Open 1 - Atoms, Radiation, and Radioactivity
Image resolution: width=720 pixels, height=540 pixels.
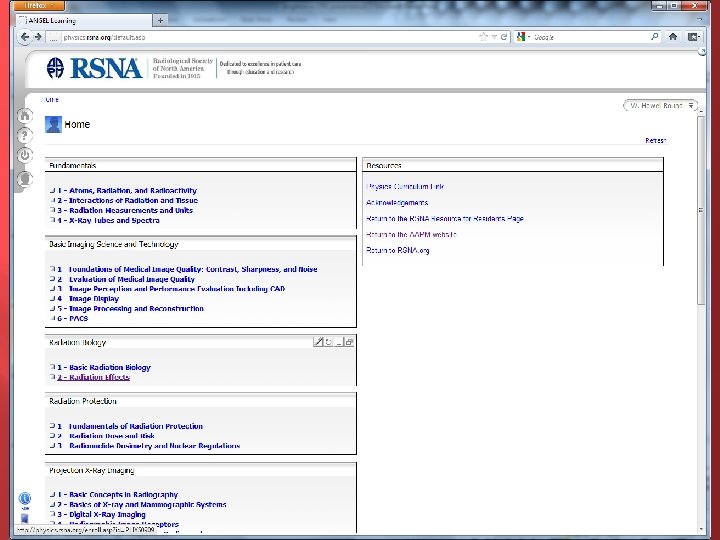pos(127,191)
